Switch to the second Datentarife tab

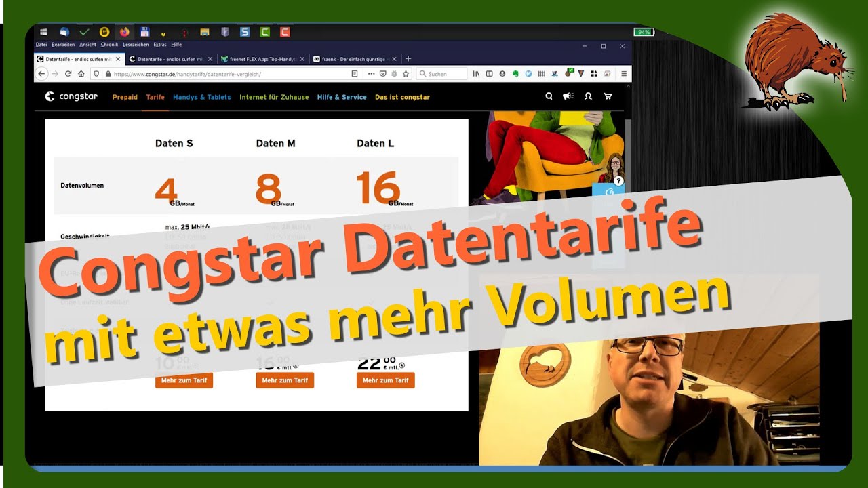pyautogui.click(x=171, y=59)
